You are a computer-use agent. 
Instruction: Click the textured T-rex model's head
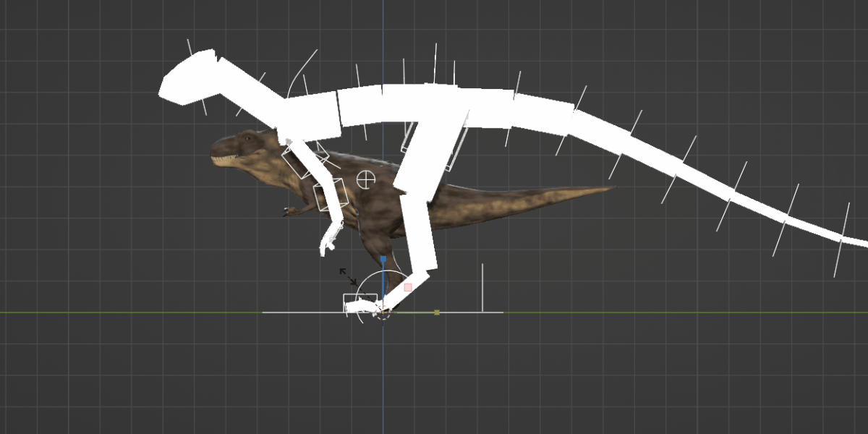pos(243,148)
